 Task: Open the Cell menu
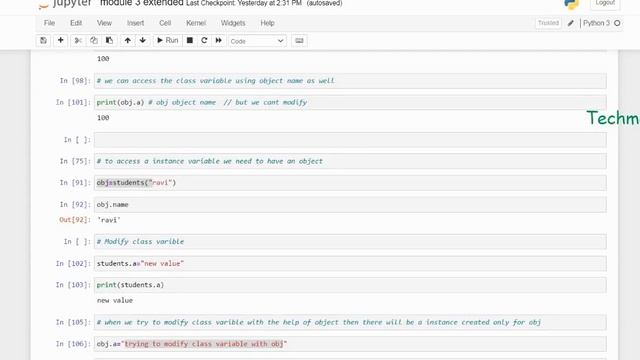click(165, 23)
